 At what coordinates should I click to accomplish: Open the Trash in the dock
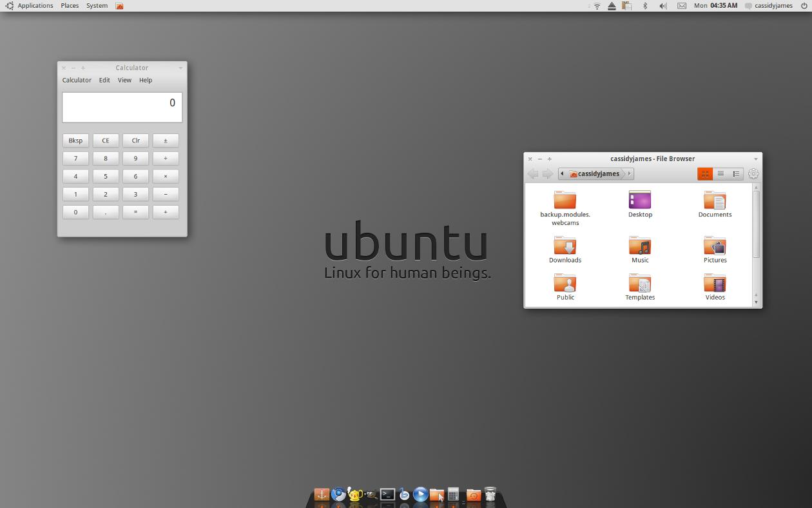[x=490, y=494]
